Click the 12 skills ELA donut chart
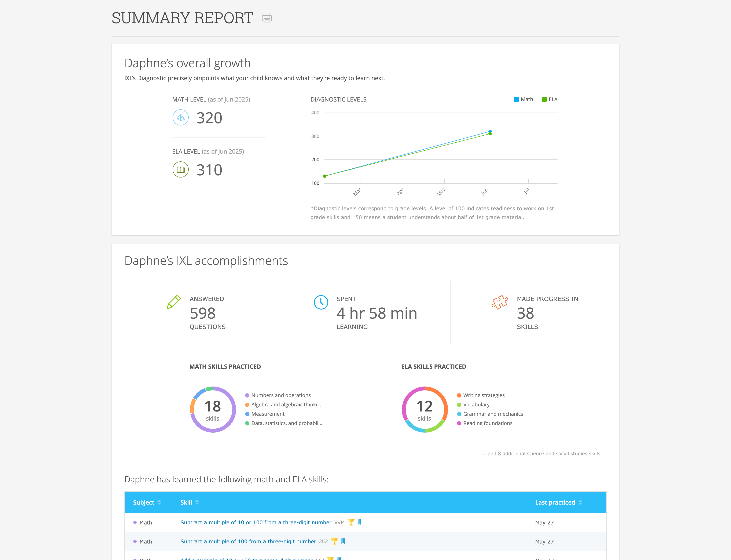 coord(425,410)
